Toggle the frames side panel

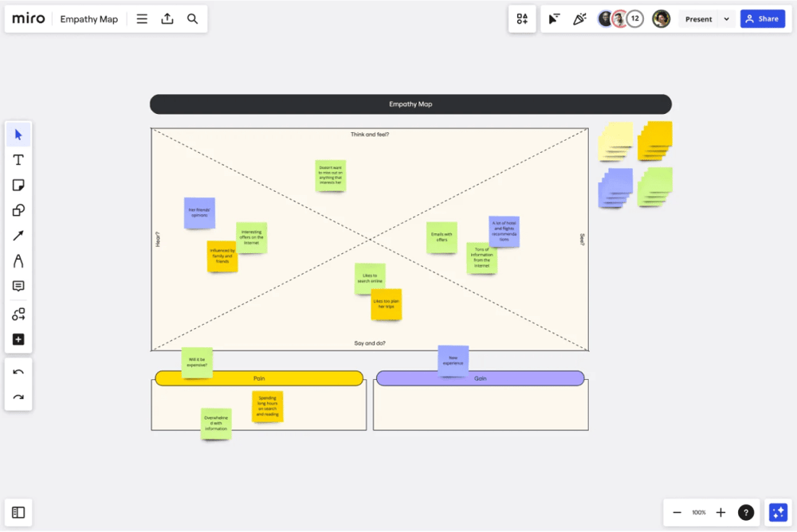pos(18,513)
